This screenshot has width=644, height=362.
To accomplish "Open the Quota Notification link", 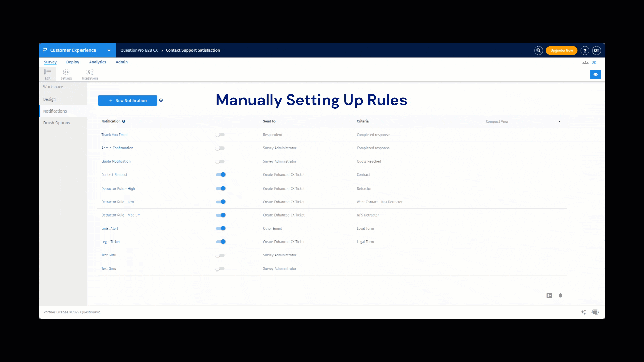I will (116, 161).
